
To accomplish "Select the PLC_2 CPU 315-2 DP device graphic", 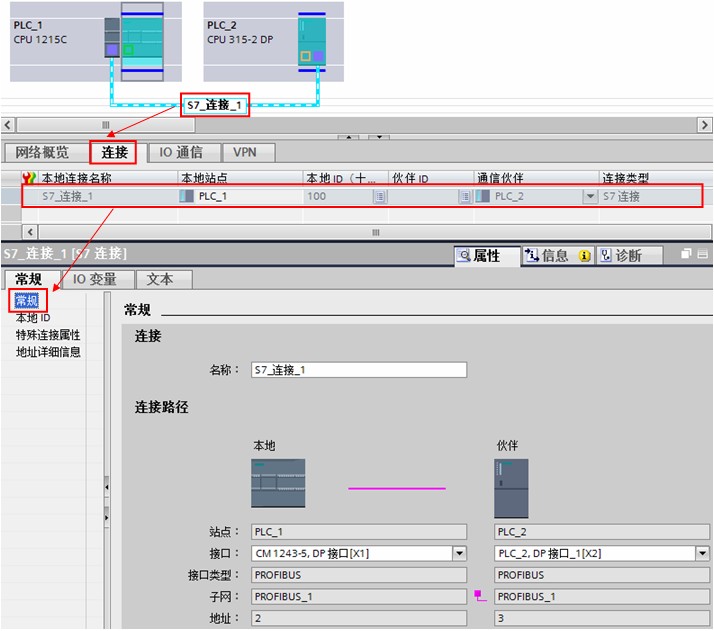I will point(312,42).
